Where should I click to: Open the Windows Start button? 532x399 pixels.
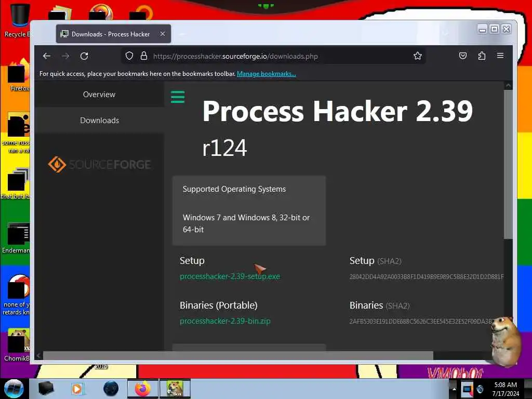pos(14,389)
